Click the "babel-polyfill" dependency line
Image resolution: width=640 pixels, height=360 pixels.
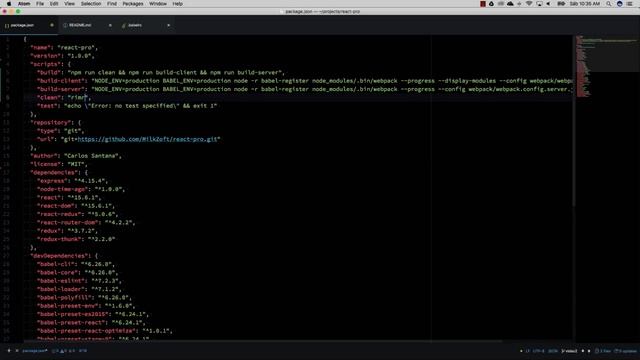84,298
